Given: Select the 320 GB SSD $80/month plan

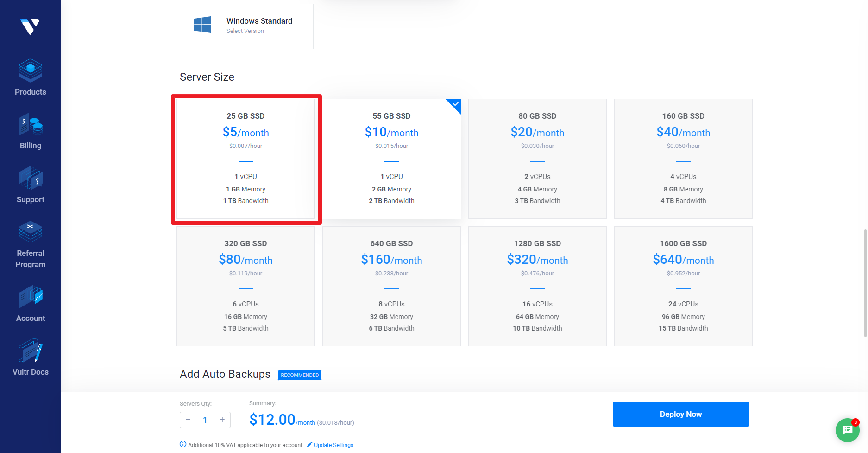Looking at the screenshot, I should coord(245,286).
